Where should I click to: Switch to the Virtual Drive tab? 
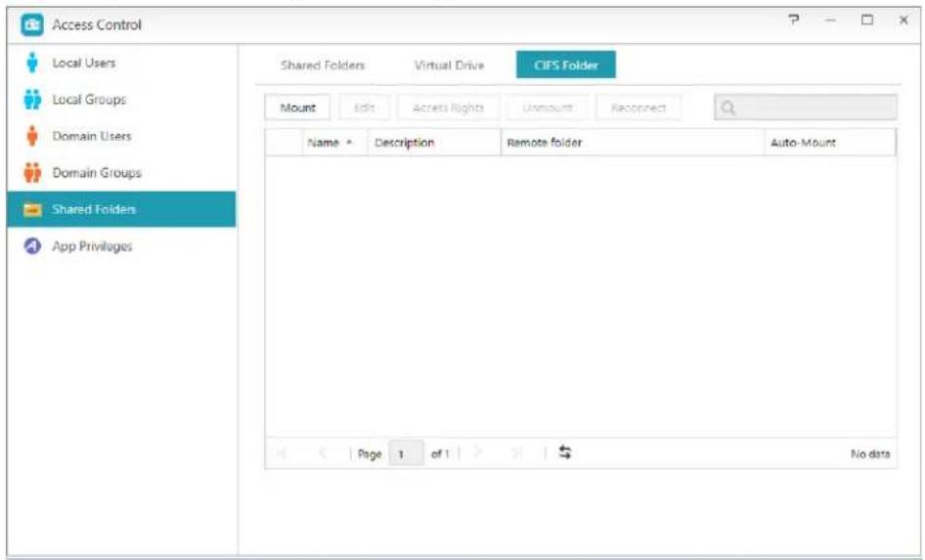pyautogui.click(x=449, y=65)
